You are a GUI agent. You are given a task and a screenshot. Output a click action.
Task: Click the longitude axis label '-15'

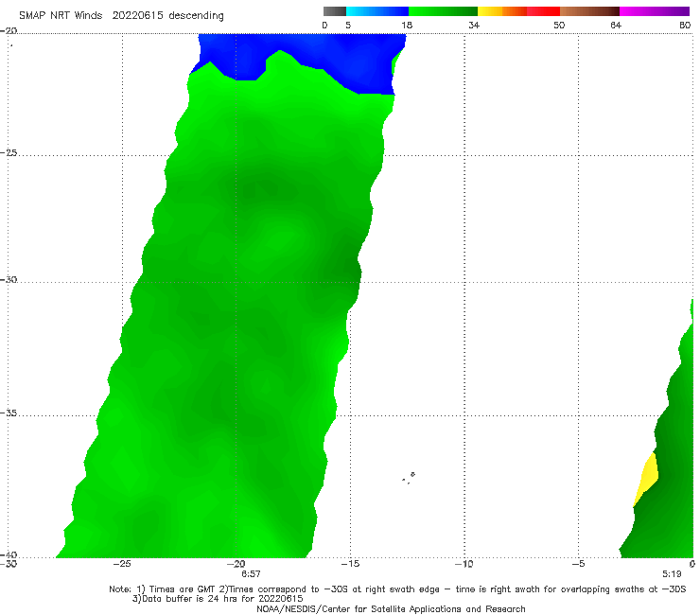pos(350,564)
